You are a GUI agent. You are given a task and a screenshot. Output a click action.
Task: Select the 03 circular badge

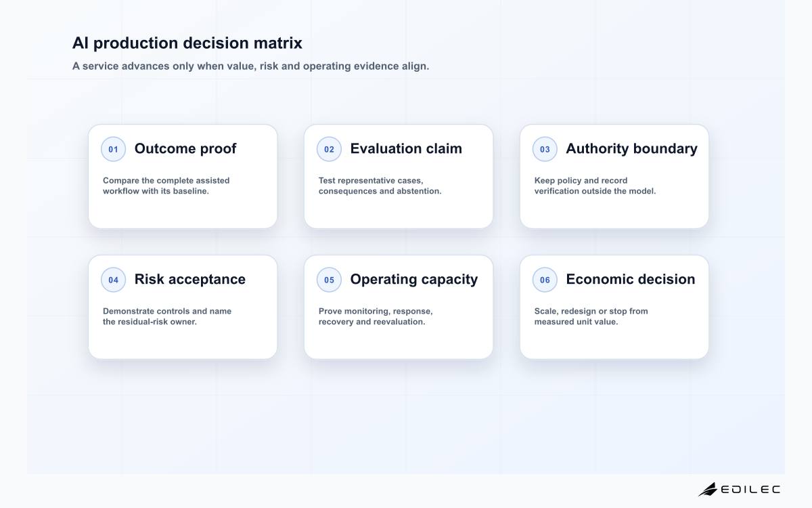pos(545,149)
